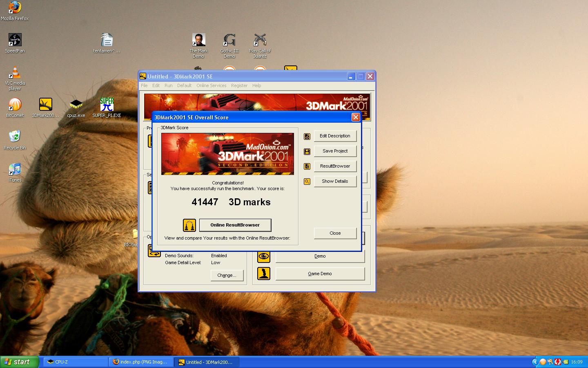Switch to the CPU-Z taskbar window

[x=76, y=362]
